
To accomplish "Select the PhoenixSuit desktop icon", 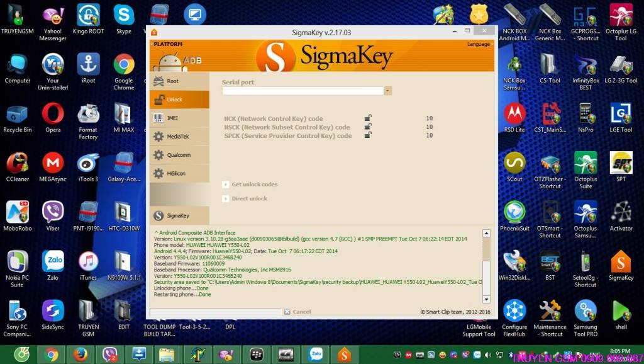I will pyautogui.click(x=514, y=217).
